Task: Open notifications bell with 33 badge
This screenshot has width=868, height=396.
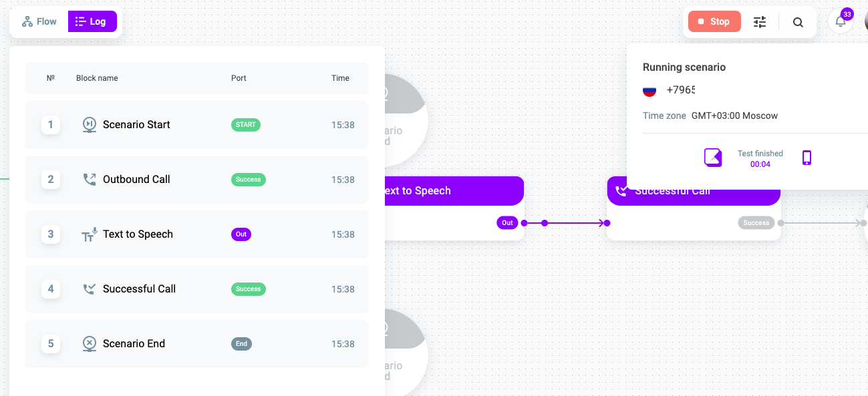Action: click(x=841, y=21)
